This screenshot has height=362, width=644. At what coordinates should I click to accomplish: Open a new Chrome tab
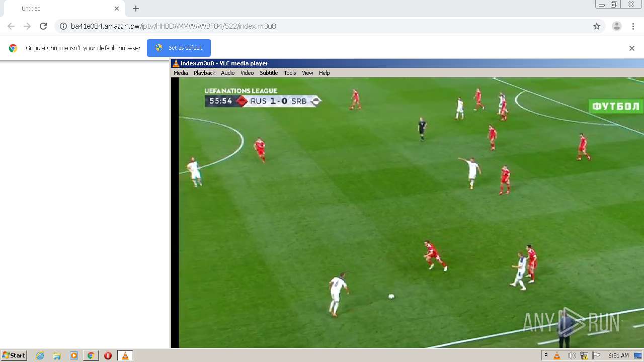(x=136, y=9)
